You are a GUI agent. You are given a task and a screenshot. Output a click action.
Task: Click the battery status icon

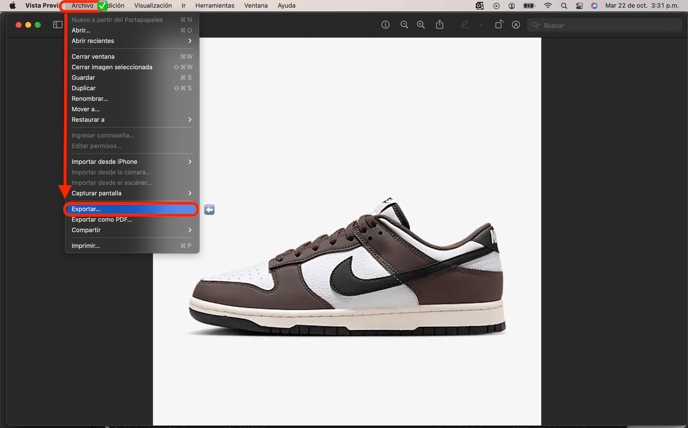click(529, 6)
